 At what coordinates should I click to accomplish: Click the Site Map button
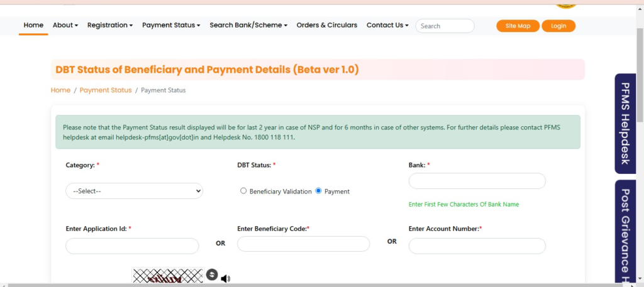click(518, 26)
